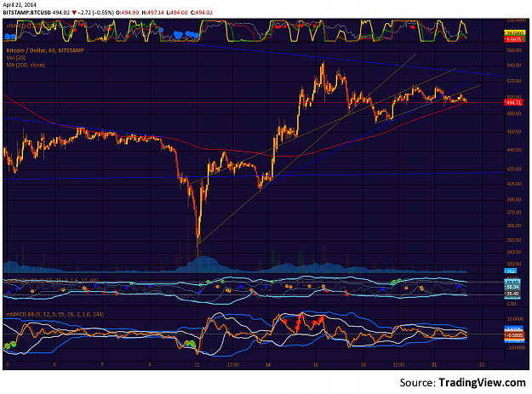Click the 540.00 price axis label
532x394 pixels.
tap(513, 66)
